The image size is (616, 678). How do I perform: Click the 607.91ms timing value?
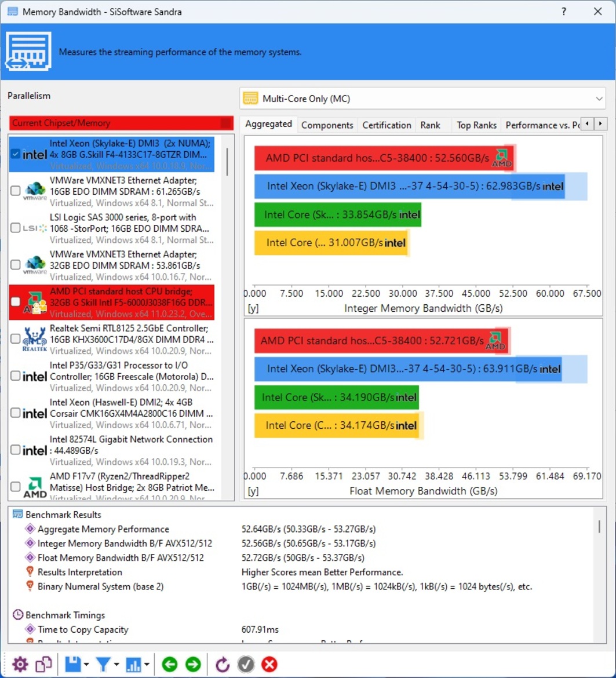click(260, 629)
